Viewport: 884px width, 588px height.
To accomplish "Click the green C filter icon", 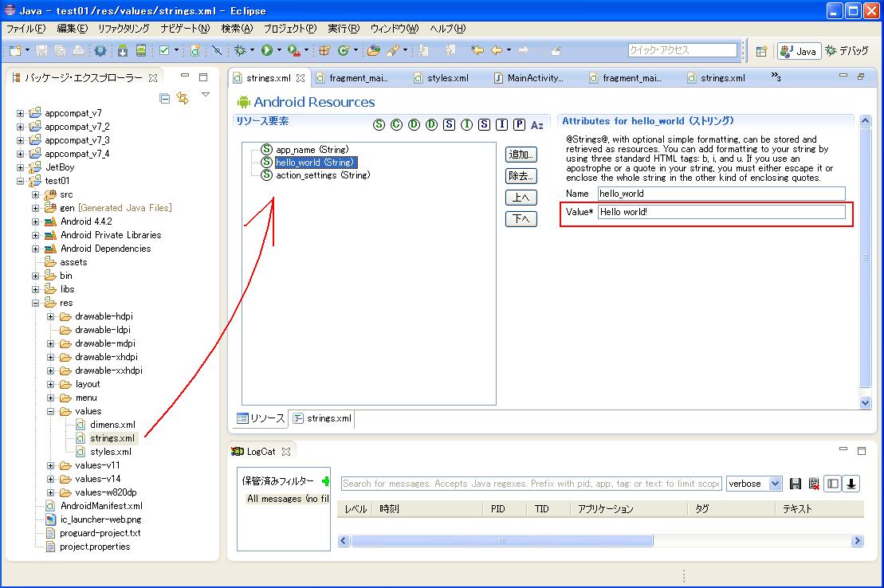I will (x=396, y=124).
